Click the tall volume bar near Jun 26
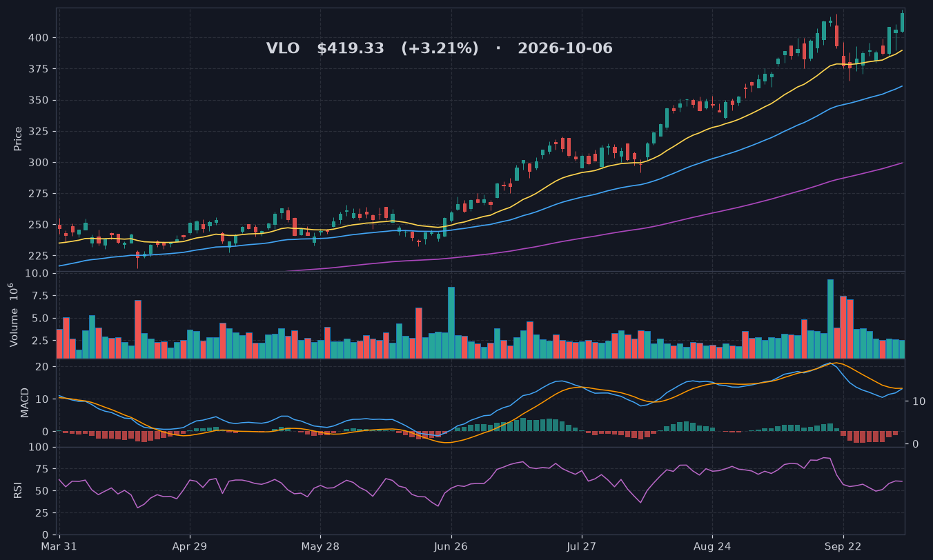This screenshot has height=560, width=933. [x=451, y=323]
